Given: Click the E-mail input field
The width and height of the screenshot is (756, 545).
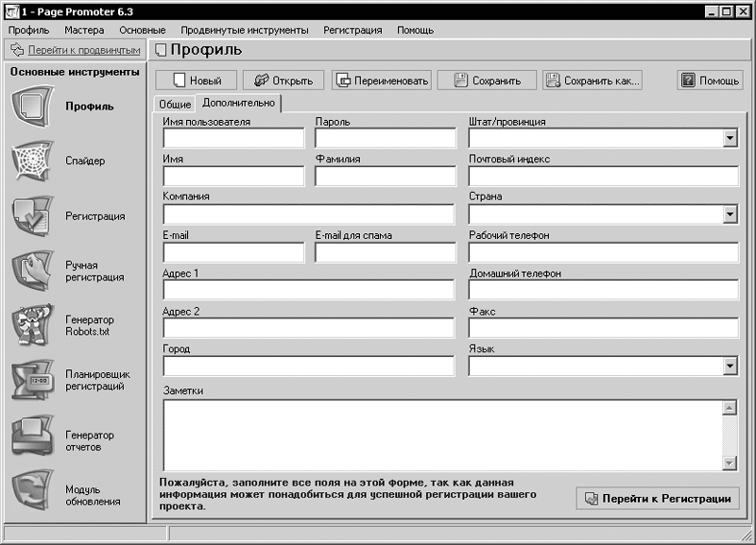Looking at the screenshot, I should [233, 252].
